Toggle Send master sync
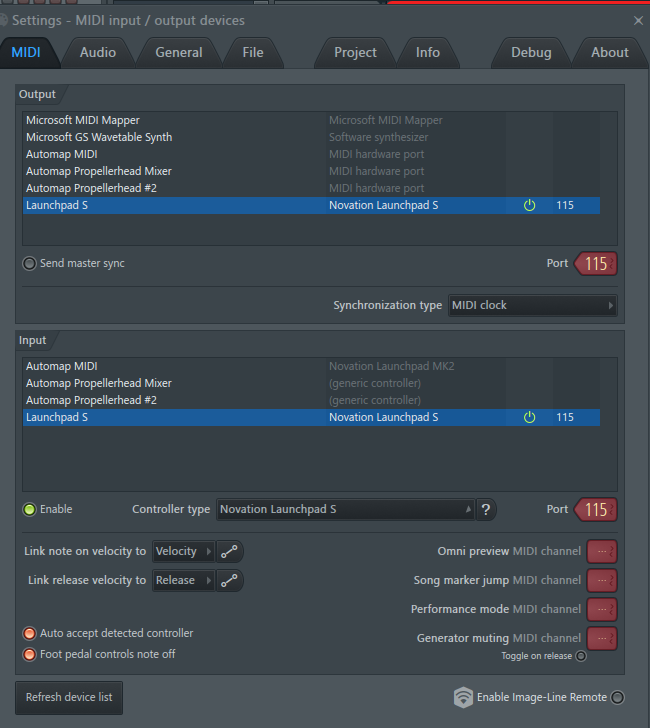Screen dimensions: 650x728 pyautogui.click(x=29, y=264)
